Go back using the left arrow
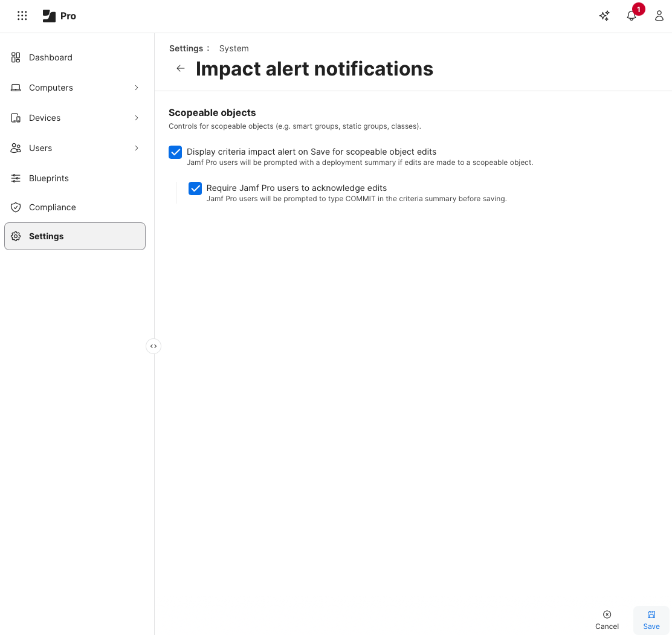Screen dimensions: 672x635 click(181, 68)
